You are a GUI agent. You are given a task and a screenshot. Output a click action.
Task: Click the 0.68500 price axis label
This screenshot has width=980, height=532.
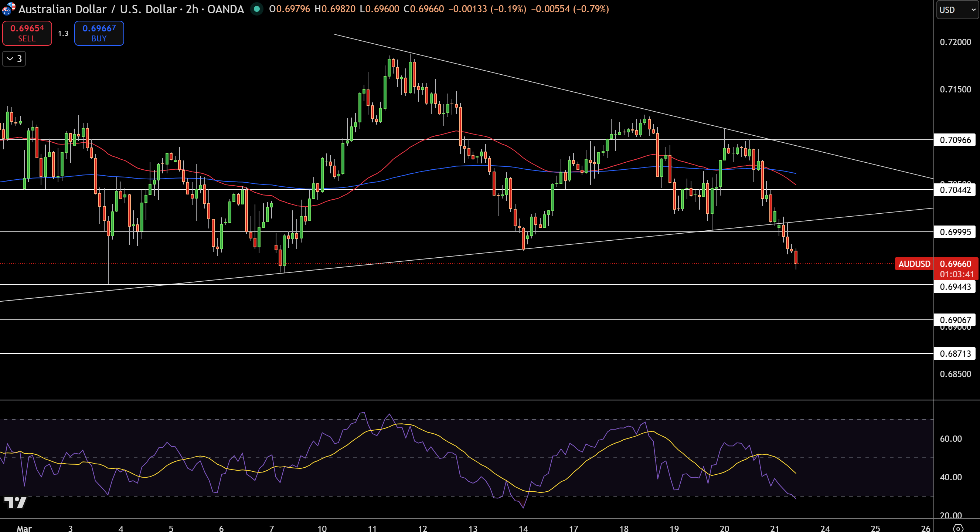pyautogui.click(x=955, y=374)
